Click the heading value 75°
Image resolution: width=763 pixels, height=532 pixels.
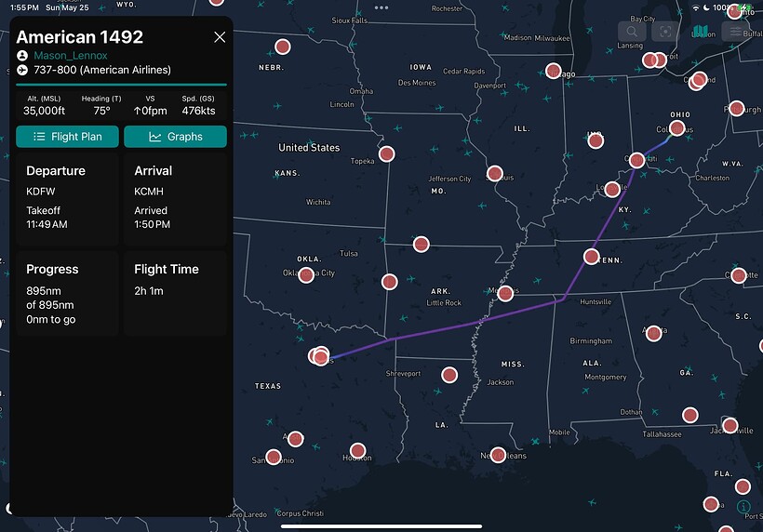101,111
